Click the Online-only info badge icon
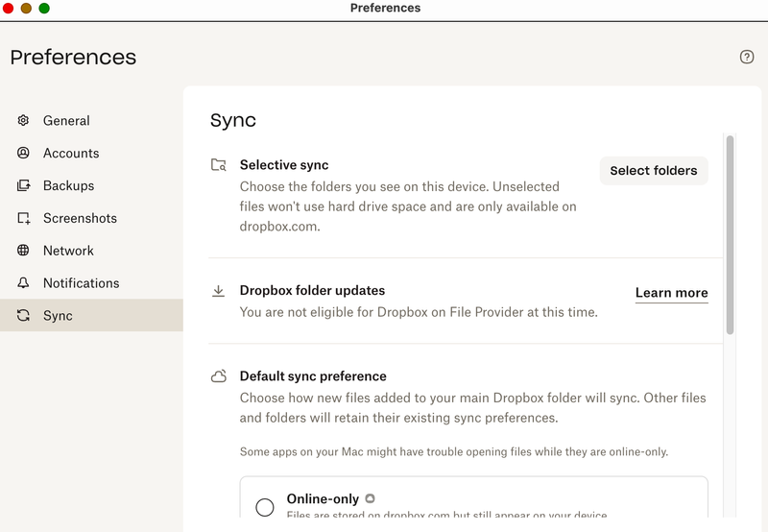The image size is (768, 532). click(x=371, y=498)
